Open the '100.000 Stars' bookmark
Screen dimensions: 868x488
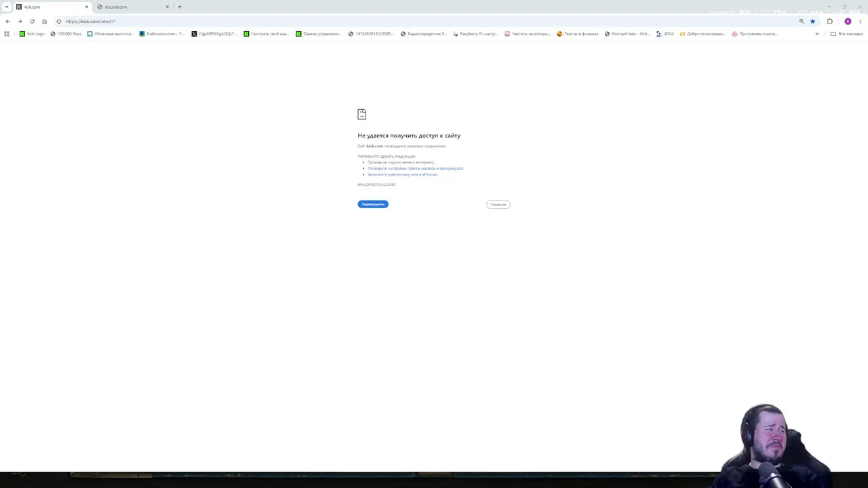click(66, 34)
